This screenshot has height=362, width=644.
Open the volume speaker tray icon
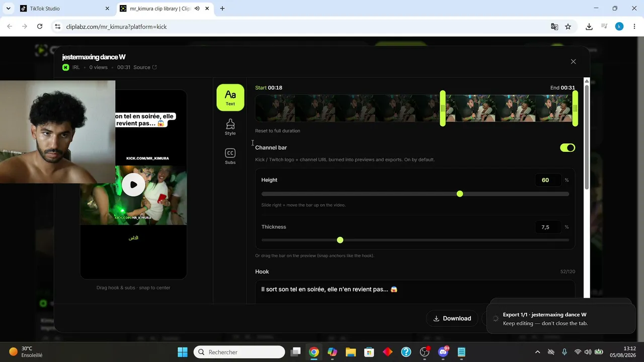click(x=588, y=352)
